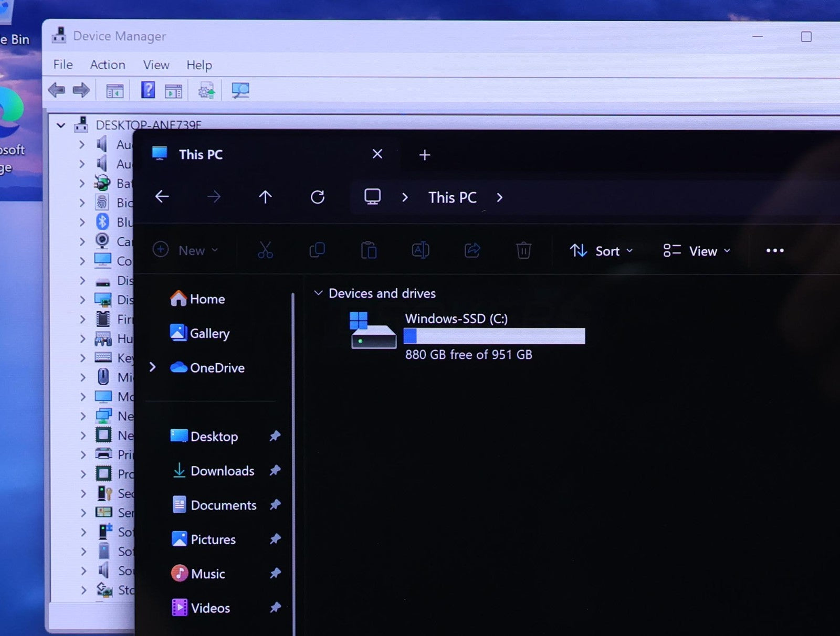Click the Scan for hardware changes icon
This screenshot has height=636, width=840.
[x=240, y=90]
